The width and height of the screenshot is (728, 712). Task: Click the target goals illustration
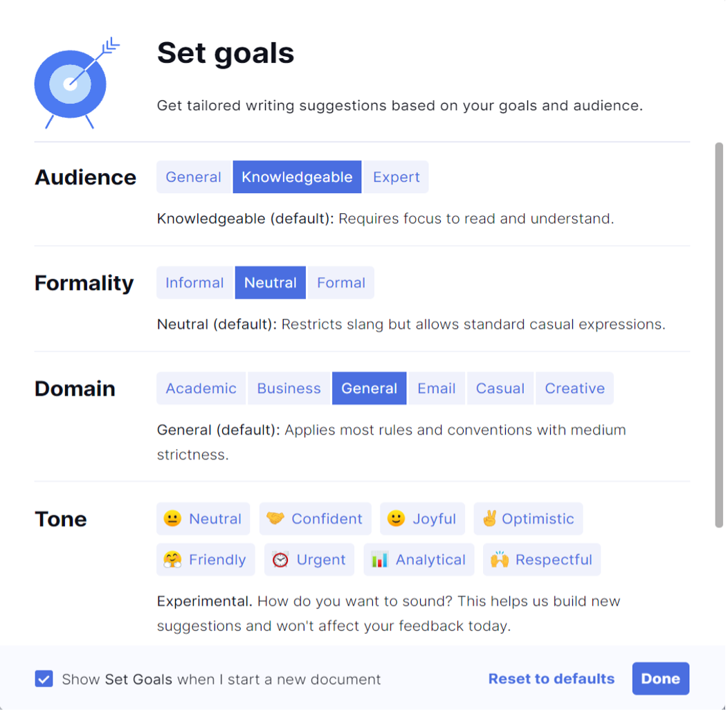(x=77, y=84)
